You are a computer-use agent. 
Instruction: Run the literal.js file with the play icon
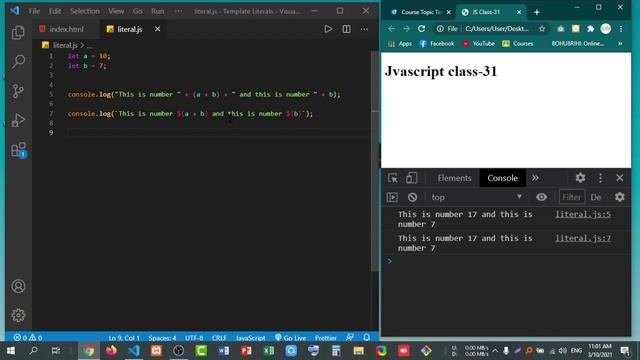(328, 29)
